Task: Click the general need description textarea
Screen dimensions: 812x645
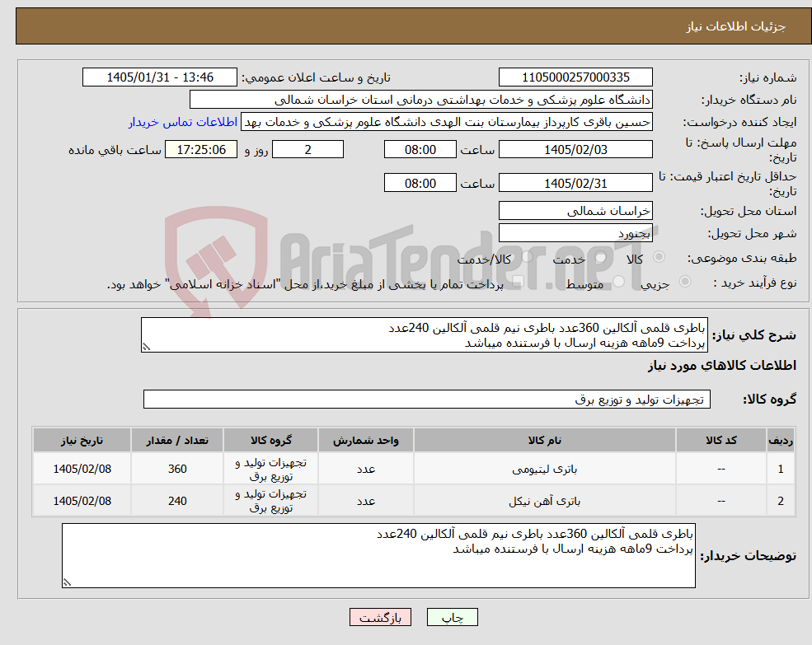Action: 424,335
